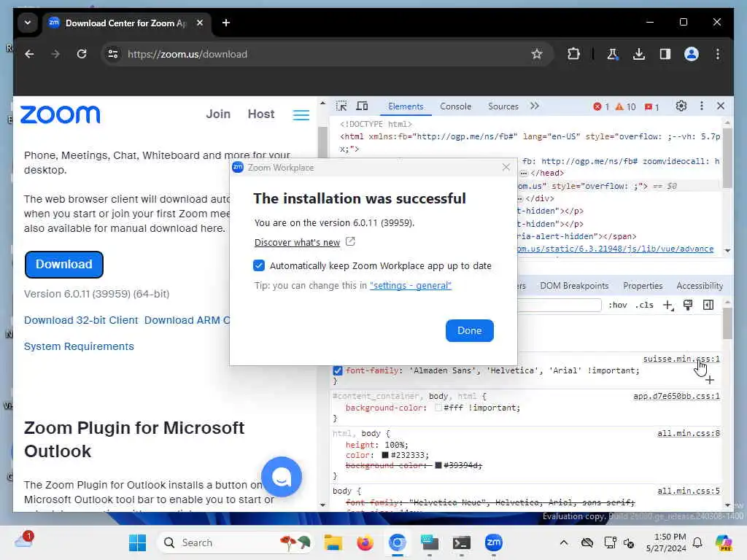The height and width of the screenshot is (560, 747).
Task: Open the Discover what's new link
Action: click(297, 242)
